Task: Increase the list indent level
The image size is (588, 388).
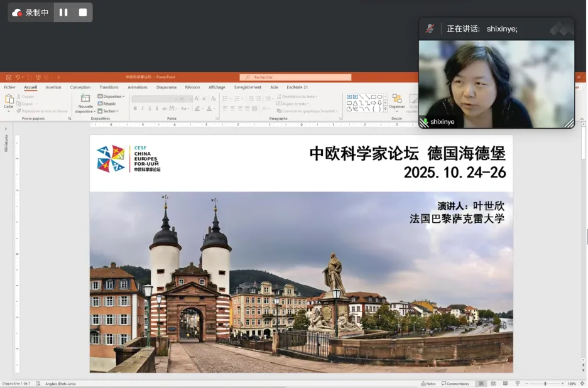Action: pos(258,99)
